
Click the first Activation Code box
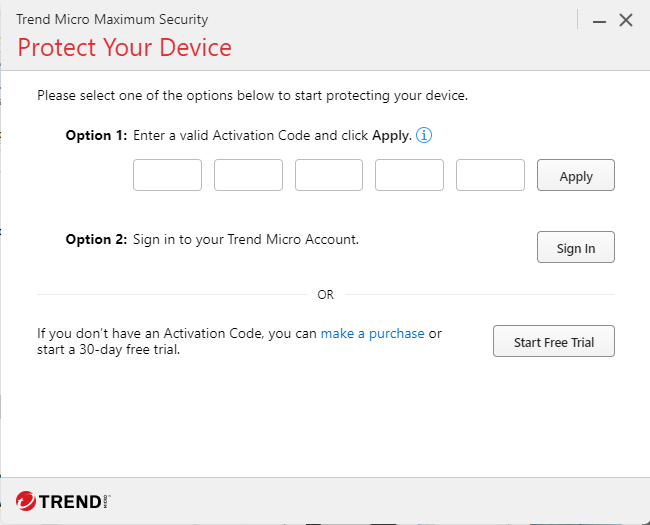pyautogui.click(x=167, y=175)
